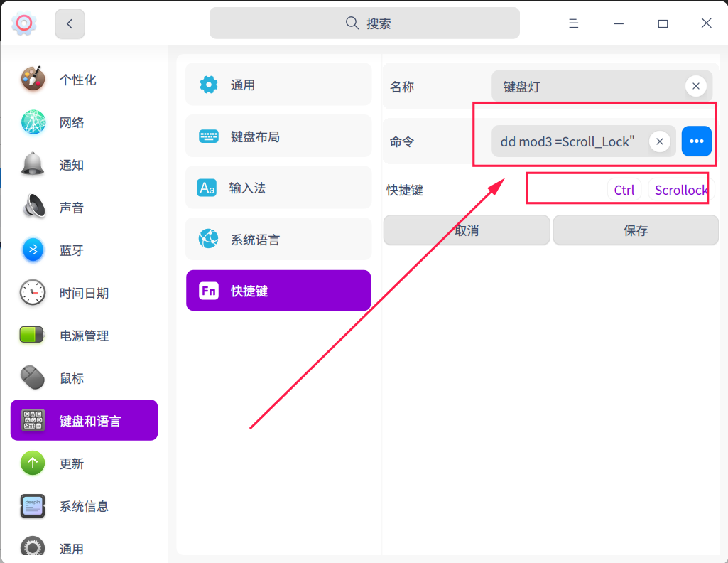Image resolution: width=728 pixels, height=563 pixels.
Task: Click the control center logo icon
Action: [x=24, y=23]
